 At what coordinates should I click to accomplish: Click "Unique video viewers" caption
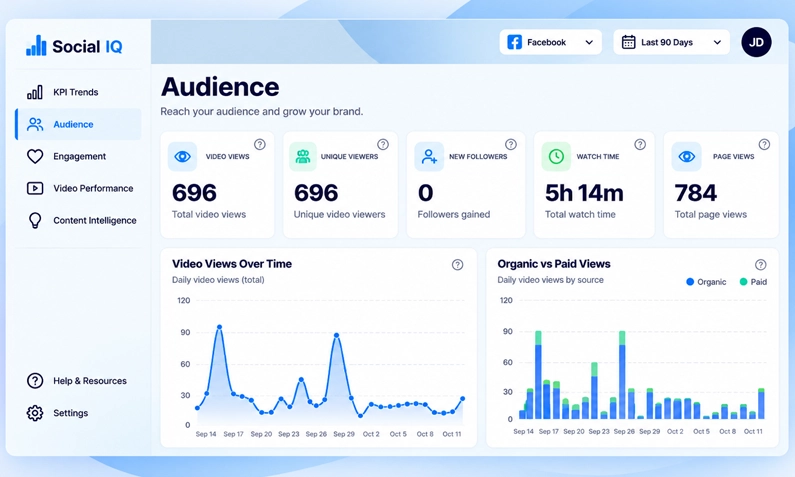coord(339,214)
